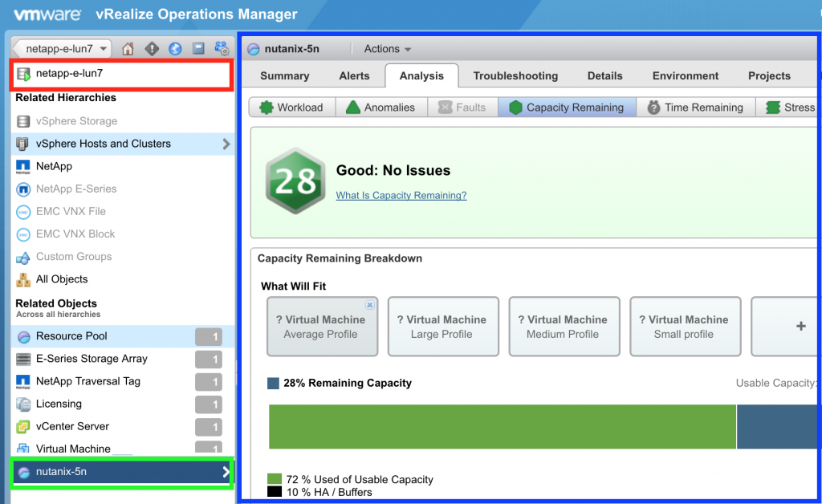Screen dimensions: 822x504
Task: Click the green used capacity bar segment
Action: [503, 426]
